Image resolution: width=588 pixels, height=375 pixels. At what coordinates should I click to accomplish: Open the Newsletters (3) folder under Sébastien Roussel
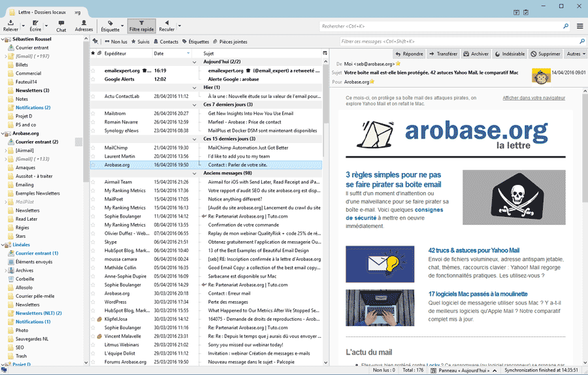click(32, 90)
